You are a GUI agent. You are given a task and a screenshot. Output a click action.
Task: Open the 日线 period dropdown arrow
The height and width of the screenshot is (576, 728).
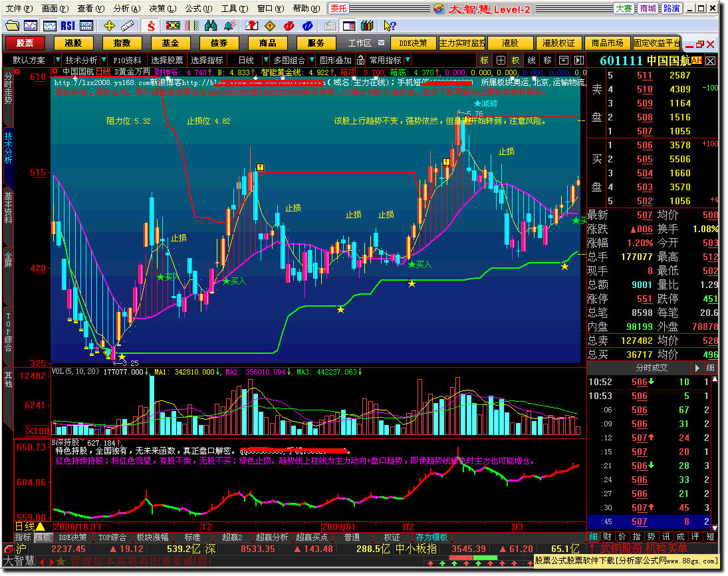coord(265,60)
